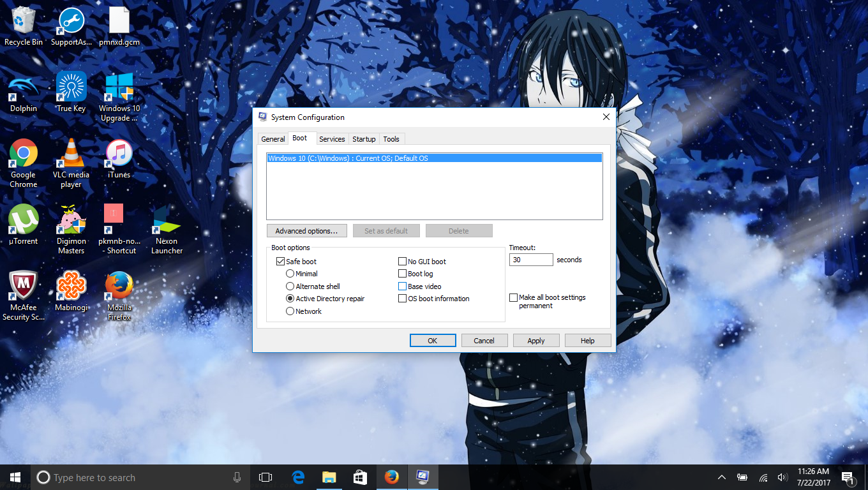Open Mozilla Firefox from the desktop

coord(119,287)
